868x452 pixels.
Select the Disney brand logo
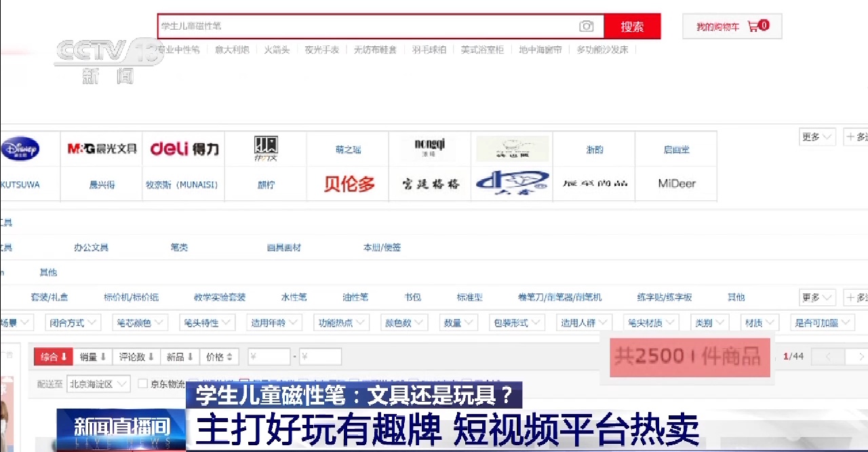coord(20,149)
